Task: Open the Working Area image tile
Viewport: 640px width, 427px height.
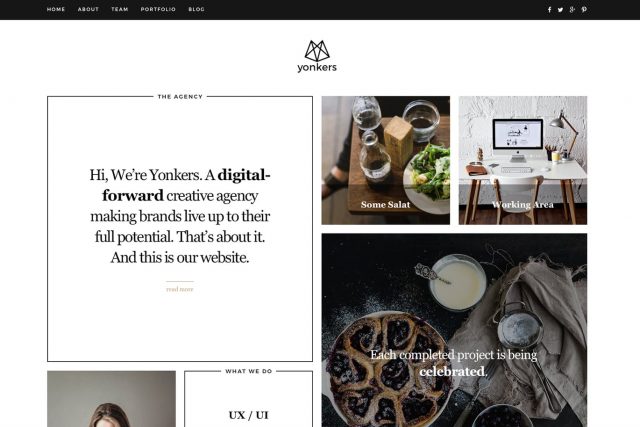Action: [523, 160]
